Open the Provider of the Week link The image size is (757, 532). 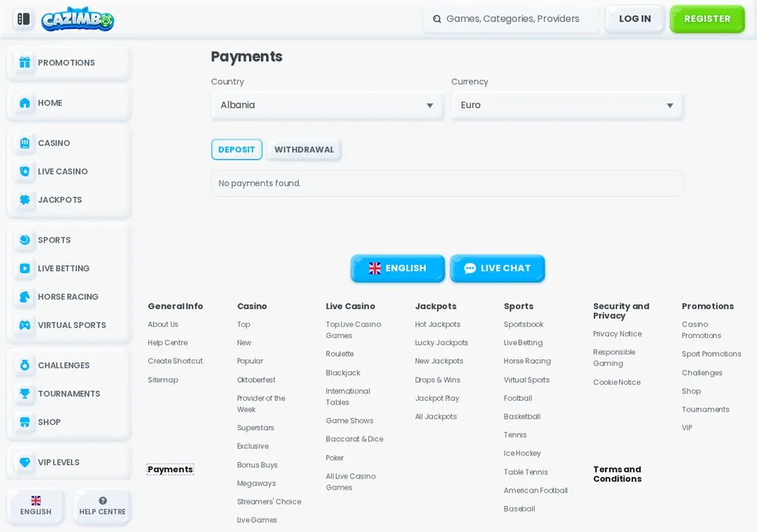click(x=261, y=404)
